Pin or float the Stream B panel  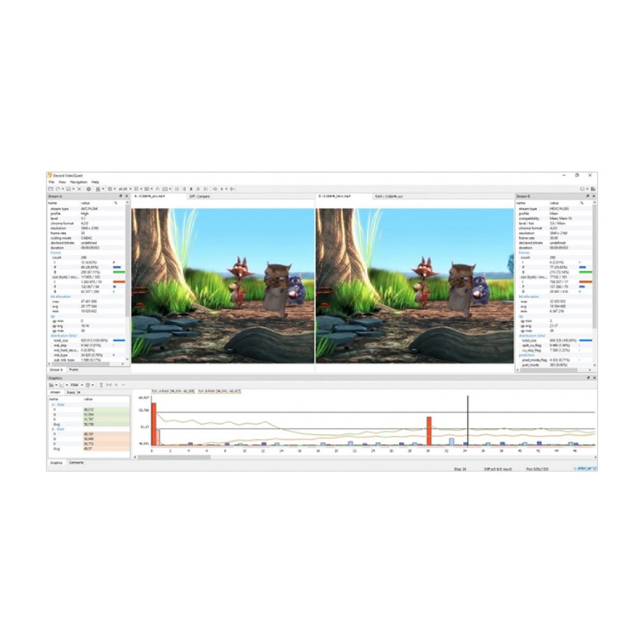click(588, 196)
